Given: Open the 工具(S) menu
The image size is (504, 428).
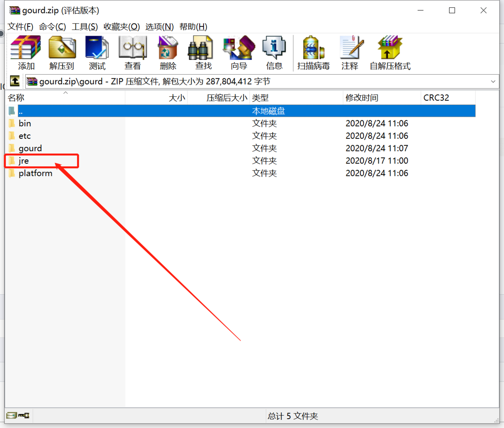Looking at the screenshot, I should point(85,26).
